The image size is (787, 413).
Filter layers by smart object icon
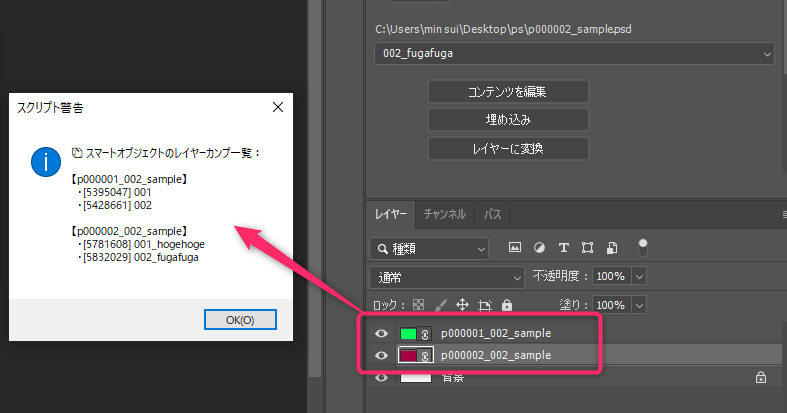pos(610,247)
